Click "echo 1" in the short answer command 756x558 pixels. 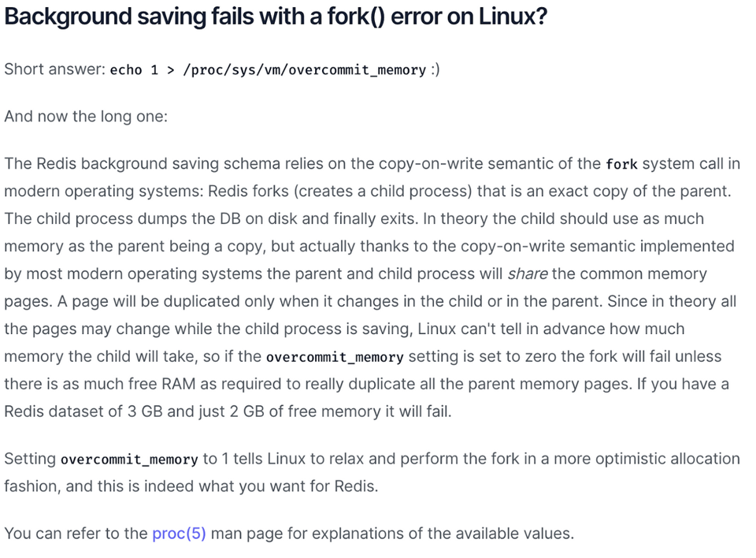tap(134, 70)
